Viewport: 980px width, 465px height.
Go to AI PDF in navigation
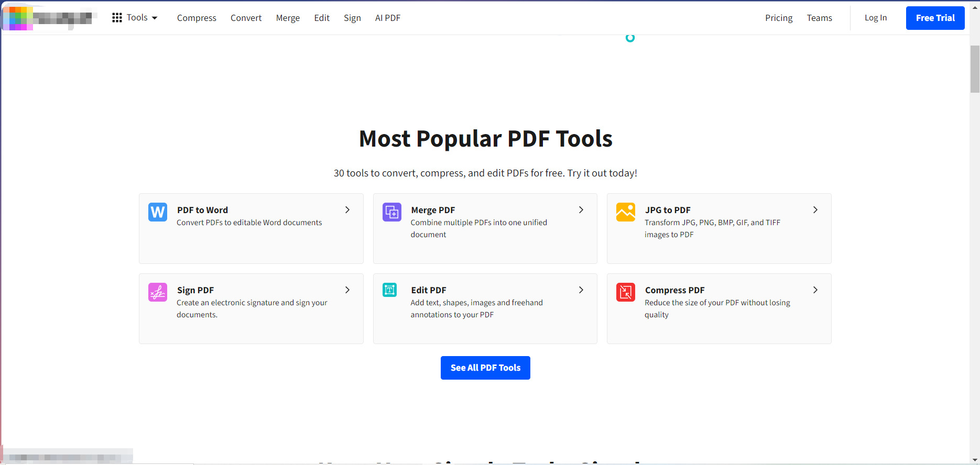(x=388, y=18)
